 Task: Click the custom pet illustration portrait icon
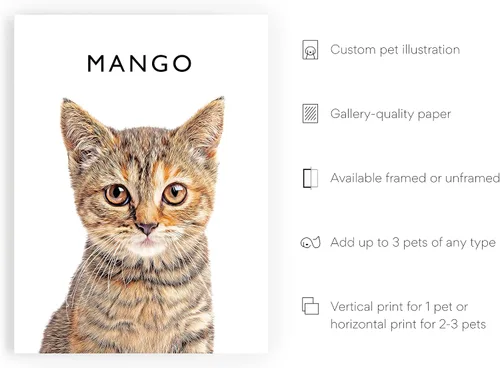click(310, 50)
